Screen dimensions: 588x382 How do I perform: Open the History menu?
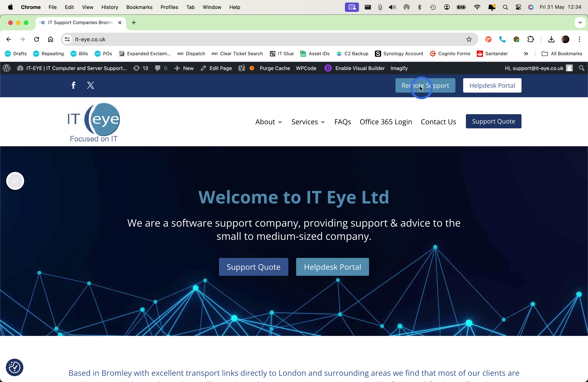pos(110,7)
